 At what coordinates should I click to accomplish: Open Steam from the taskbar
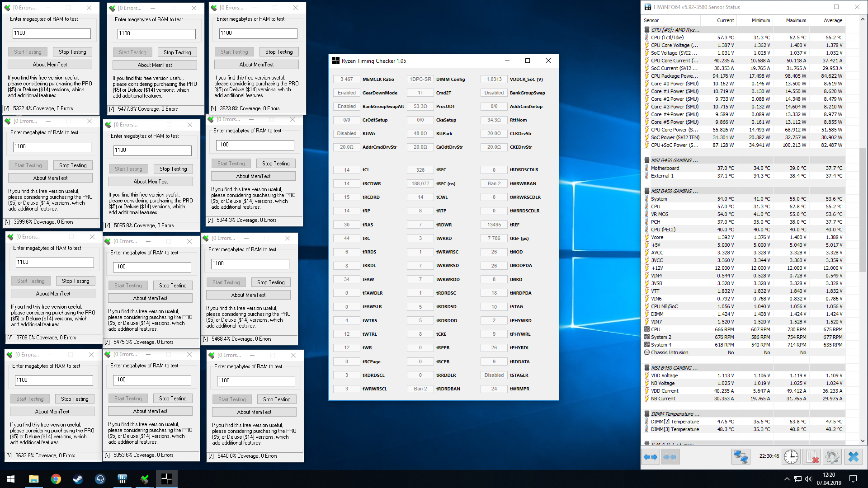pyautogui.click(x=78, y=479)
